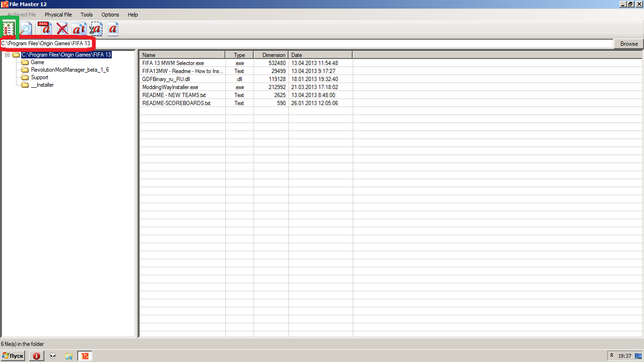Select the file ModdingWayInstaller.exe
Viewport: 644px width, 362px height.
[170, 87]
